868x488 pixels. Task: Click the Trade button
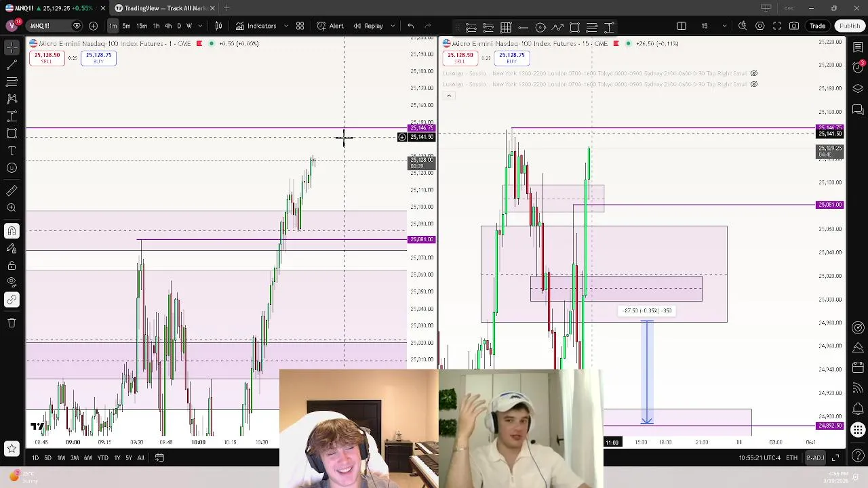pos(817,26)
